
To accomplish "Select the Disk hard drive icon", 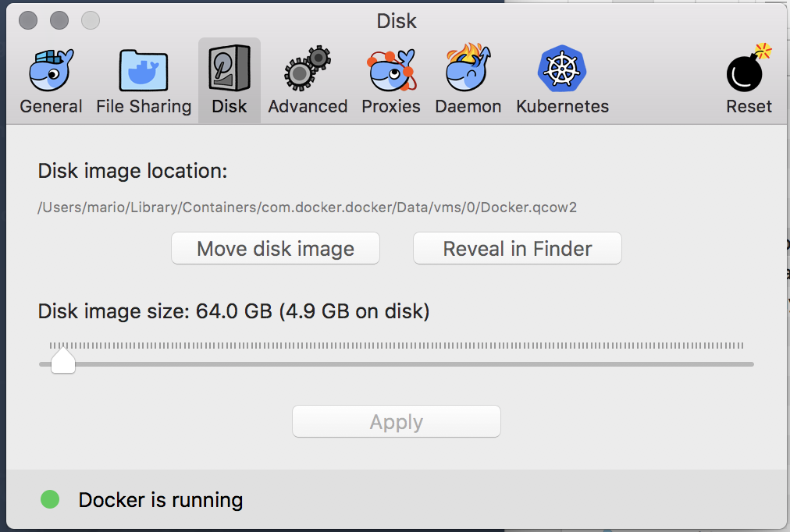I will (230, 68).
